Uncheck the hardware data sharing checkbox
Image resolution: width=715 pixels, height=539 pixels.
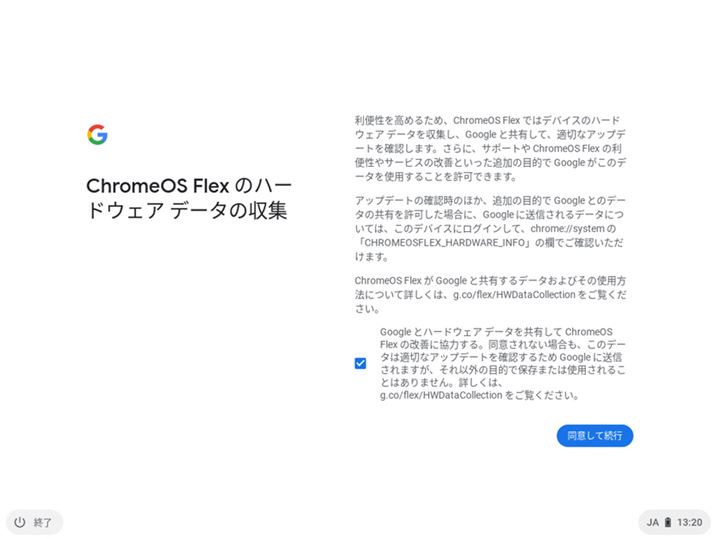[x=360, y=363]
